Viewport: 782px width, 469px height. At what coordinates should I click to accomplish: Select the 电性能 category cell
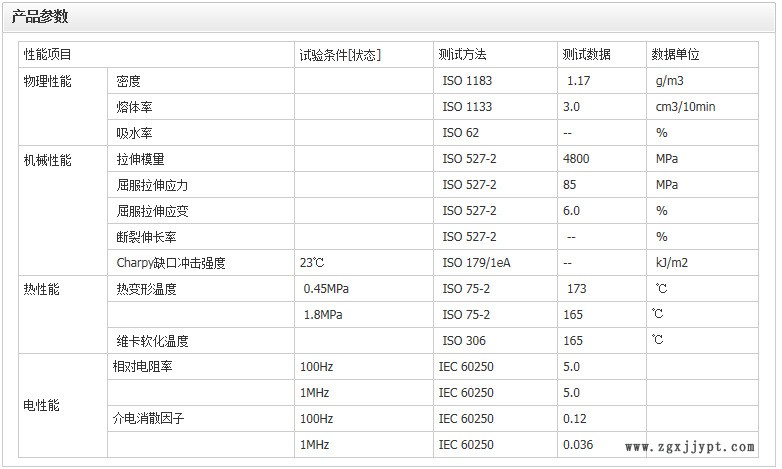pos(42,406)
